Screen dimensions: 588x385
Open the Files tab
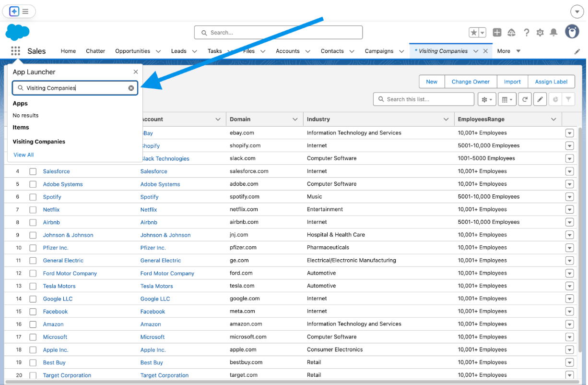point(248,51)
